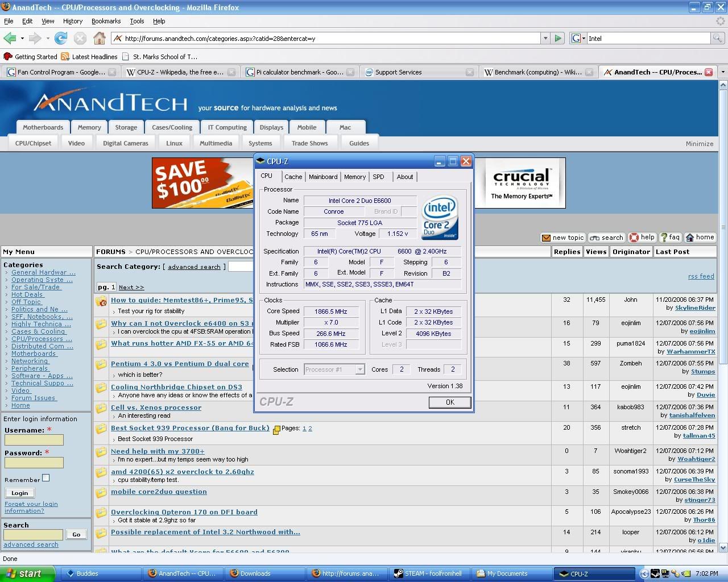This screenshot has height=582, width=728.
Task: Go to the Home page icon
Action: coord(100,38)
